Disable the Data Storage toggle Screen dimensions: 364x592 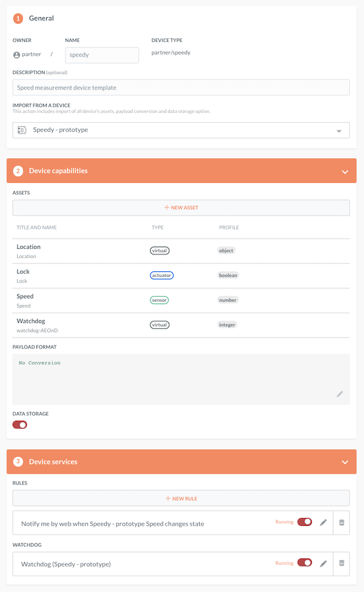tap(19, 424)
